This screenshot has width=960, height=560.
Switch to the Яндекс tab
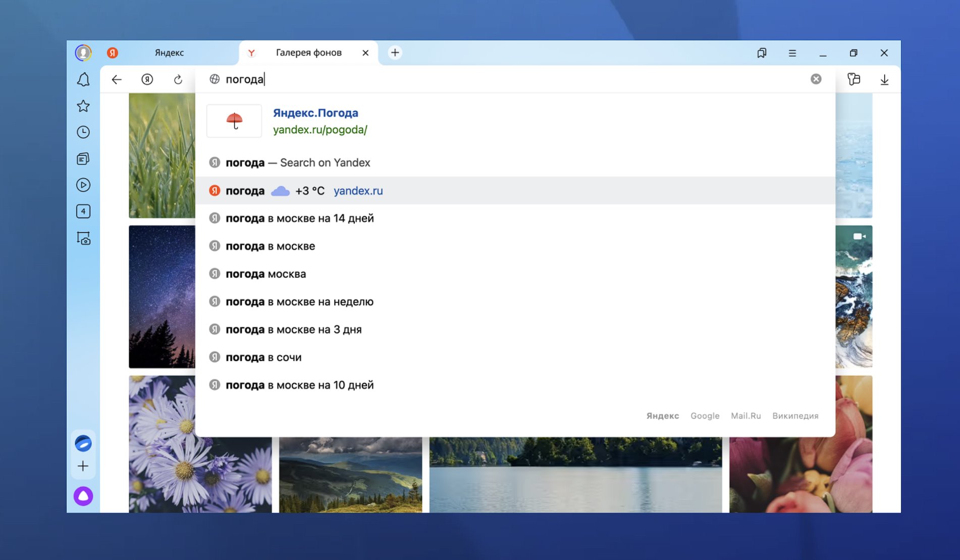[169, 53]
